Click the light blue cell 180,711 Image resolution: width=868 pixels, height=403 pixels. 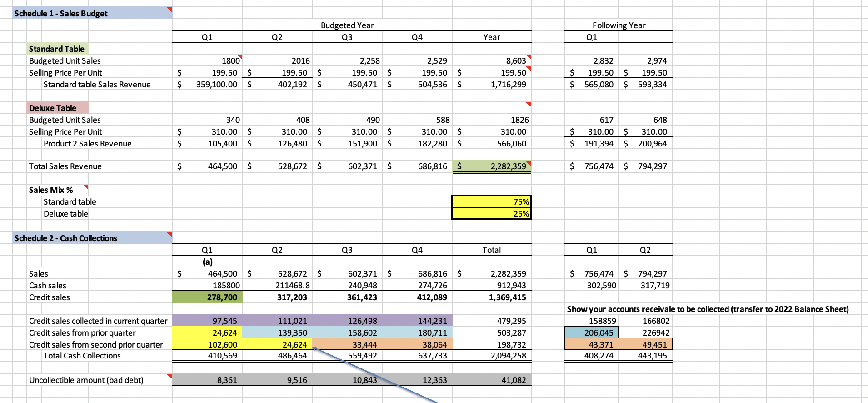point(417,332)
